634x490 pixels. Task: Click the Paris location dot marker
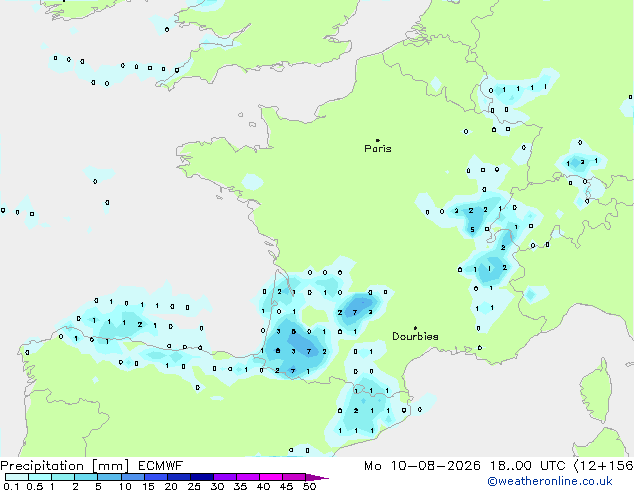point(378,140)
